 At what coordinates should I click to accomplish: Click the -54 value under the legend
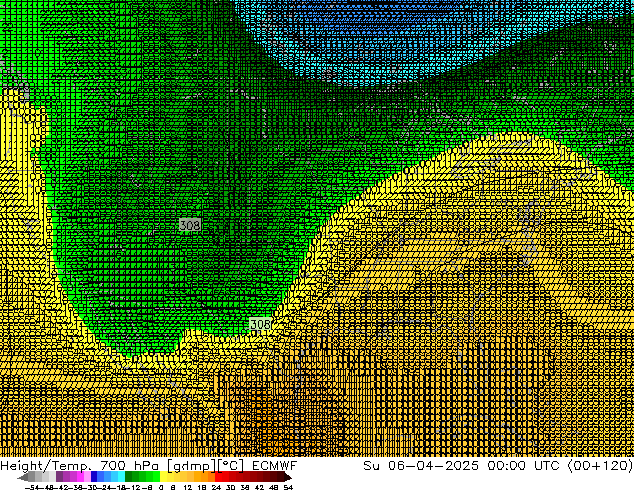pos(32,487)
